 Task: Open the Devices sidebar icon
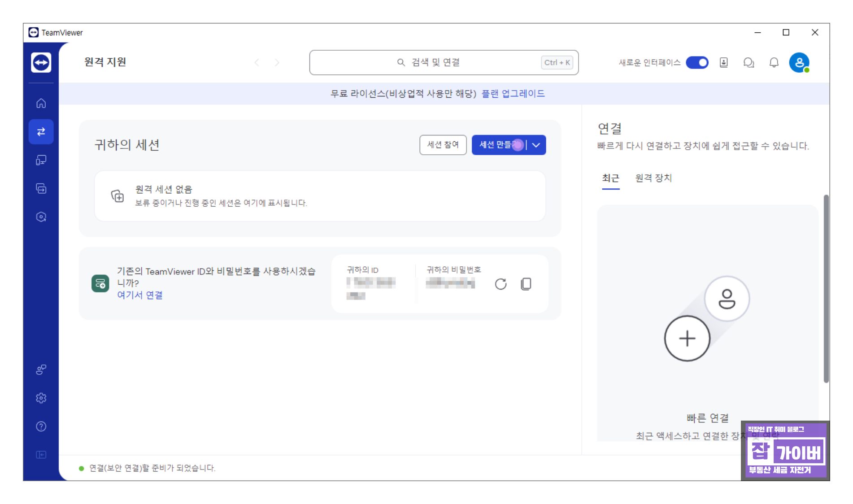click(41, 160)
